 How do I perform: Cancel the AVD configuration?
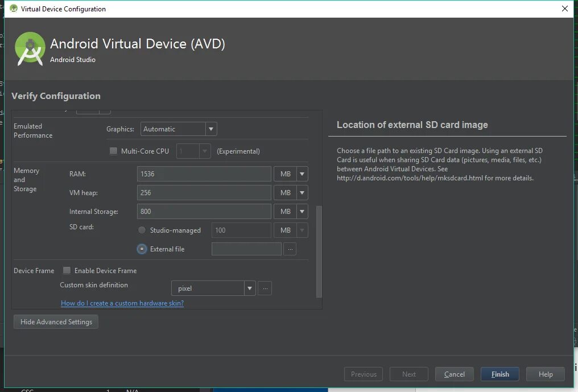[454, 374]
